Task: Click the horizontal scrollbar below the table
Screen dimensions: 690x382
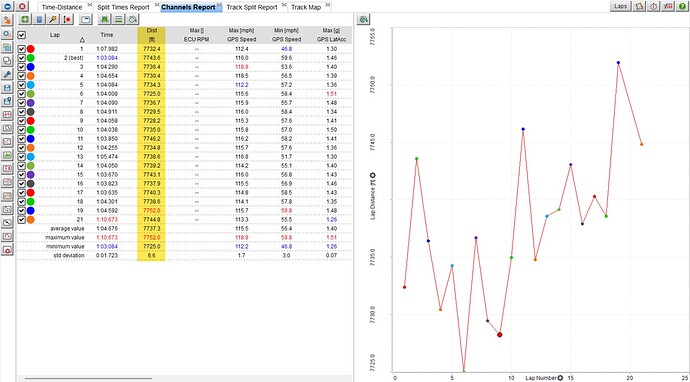Action: tap(88, 378)
